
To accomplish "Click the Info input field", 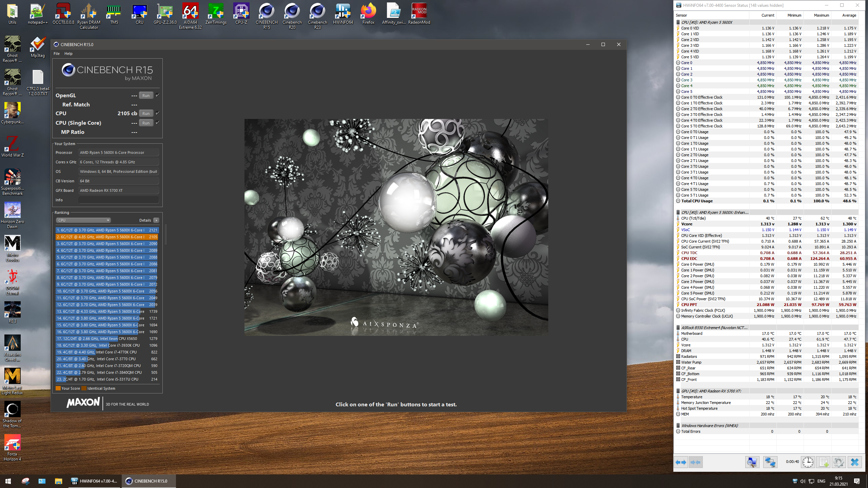I will pyautogui.click(x=118, y=200).
